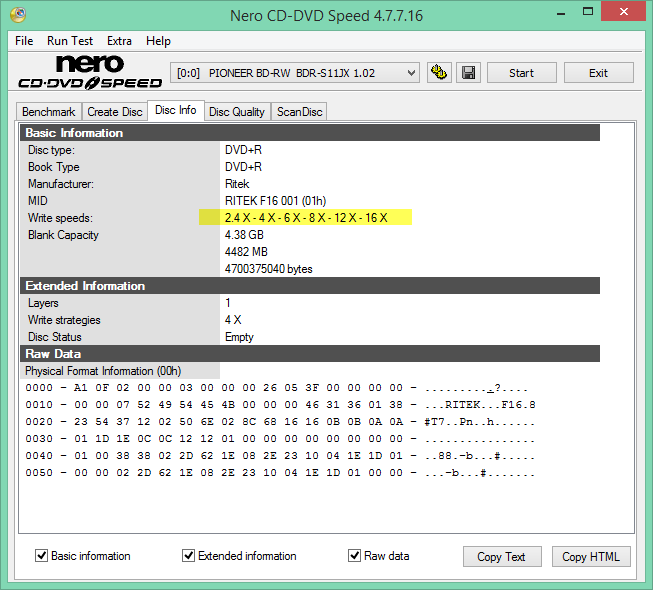
Task: Click the Start button
Action: tap(521, 73)
